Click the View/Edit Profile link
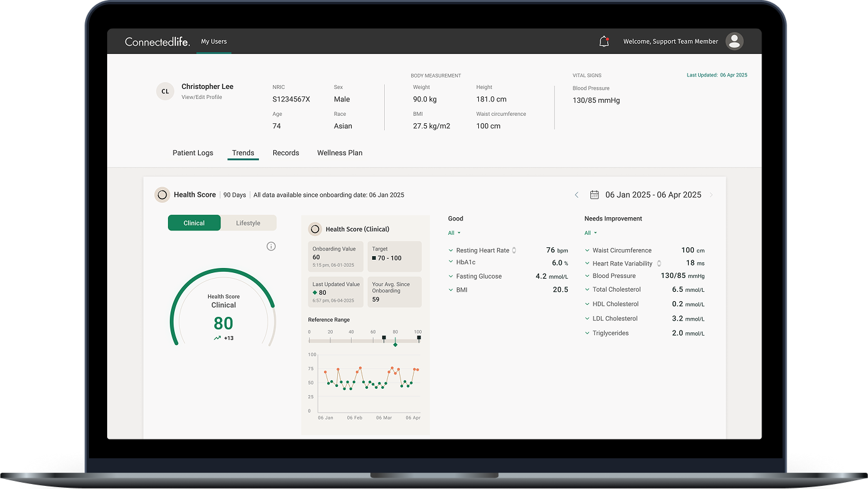Image resolution: width=868 pixels, height=489 pixels. click(202, 97)
